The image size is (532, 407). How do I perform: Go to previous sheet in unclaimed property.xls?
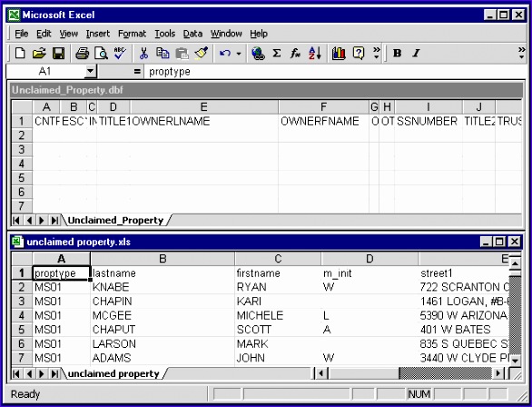[29, 373]
